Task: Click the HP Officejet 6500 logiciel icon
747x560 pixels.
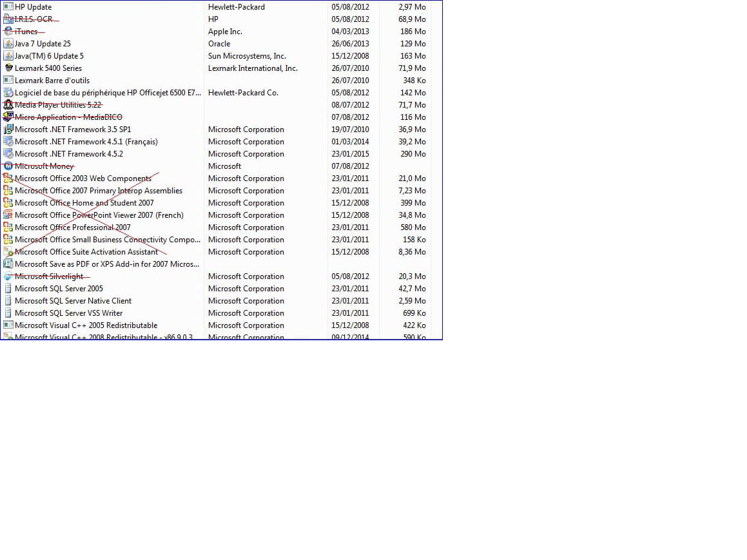Action: click(x=8, y=92)
